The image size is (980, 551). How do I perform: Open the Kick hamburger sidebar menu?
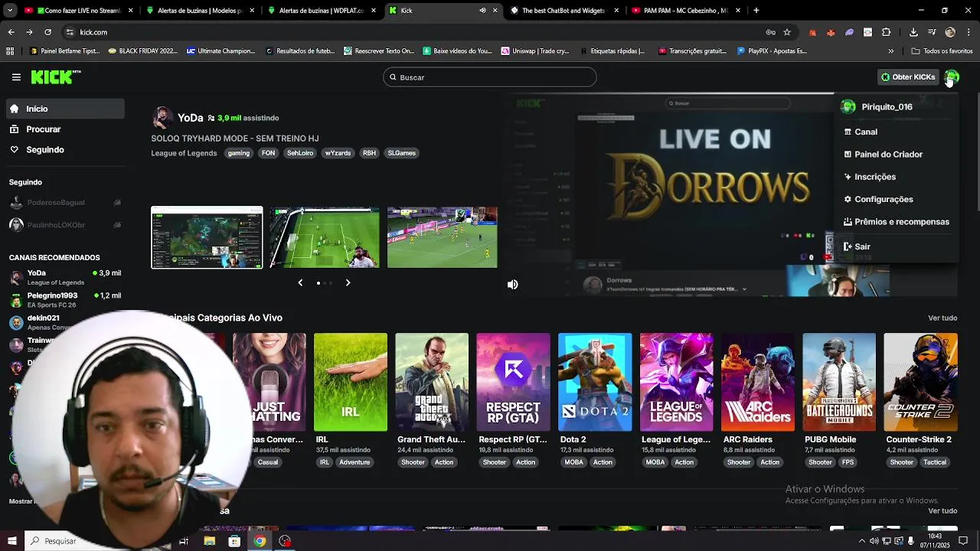(16, 77)
